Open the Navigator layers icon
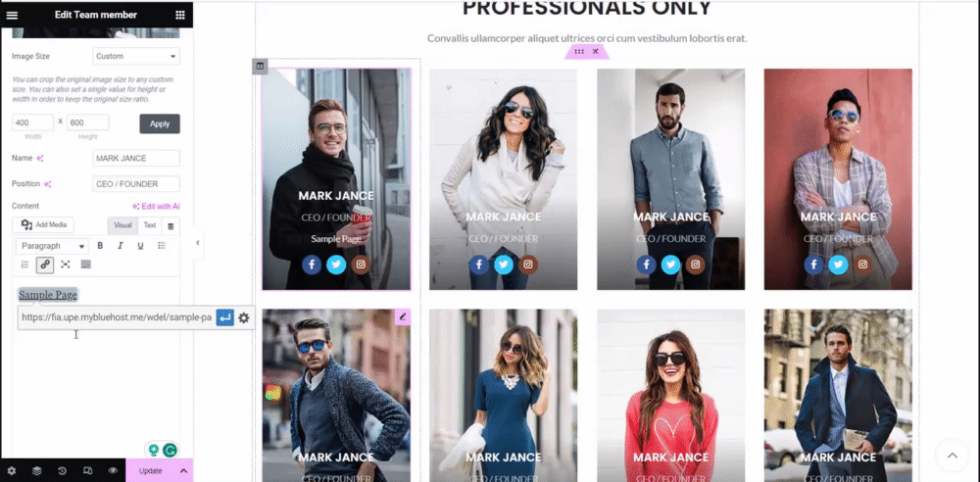 37,471
